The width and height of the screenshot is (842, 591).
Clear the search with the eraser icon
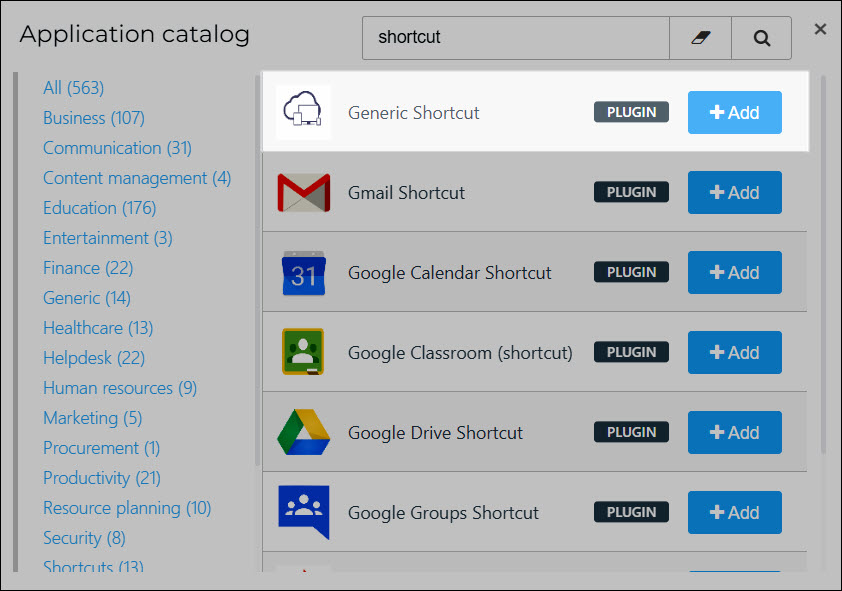(x=700, y=38)
